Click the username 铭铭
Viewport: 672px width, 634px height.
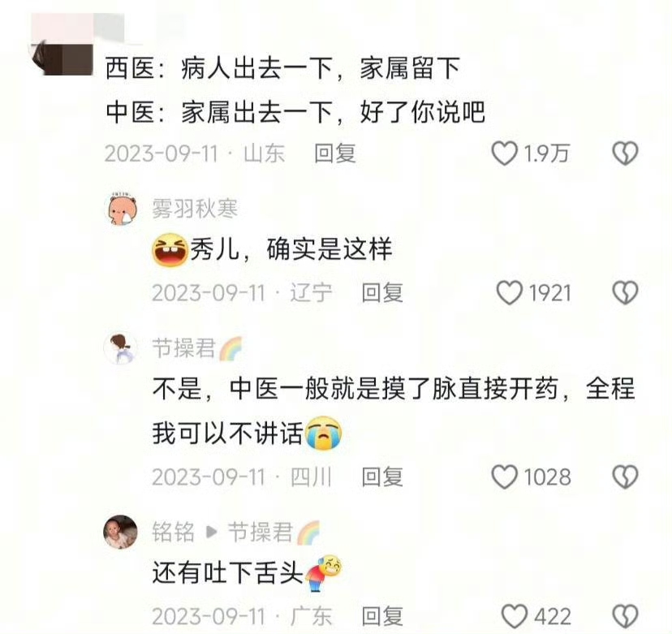pyautogui.click(x=174, y=532)
